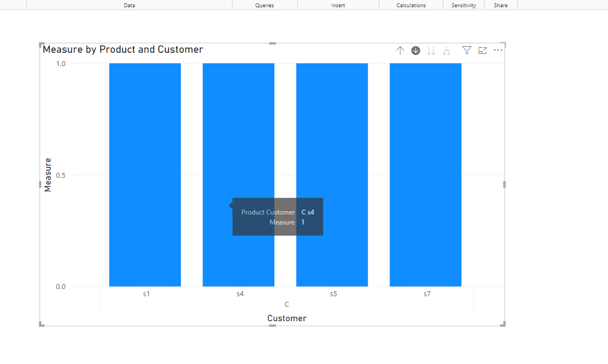Click the bottom-right corner handle
This screenshot has width=608, height=364.
coord(503,324)
